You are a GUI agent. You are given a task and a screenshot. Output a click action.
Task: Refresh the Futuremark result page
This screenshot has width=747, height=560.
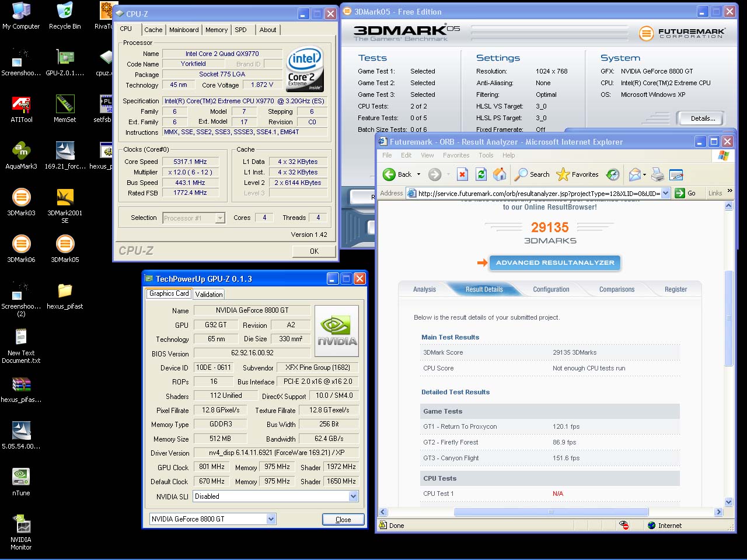[x=481, y=174]
